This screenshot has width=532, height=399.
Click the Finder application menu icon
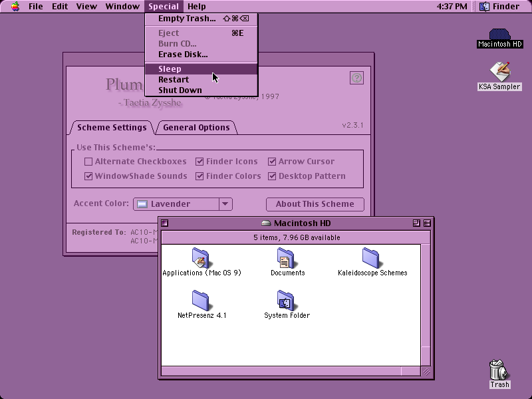click(485, 7)
